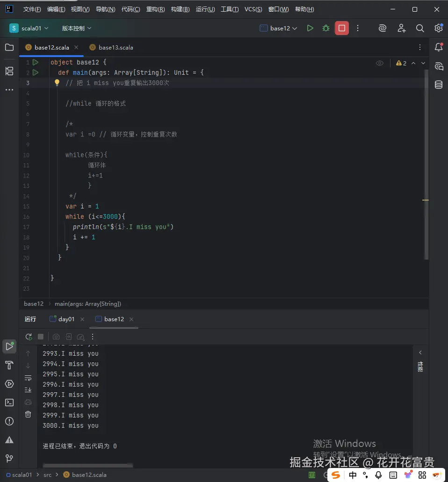This screenshot has height=482, width=448.
Task: Open the Database tool window
Action: pos(439,85)
